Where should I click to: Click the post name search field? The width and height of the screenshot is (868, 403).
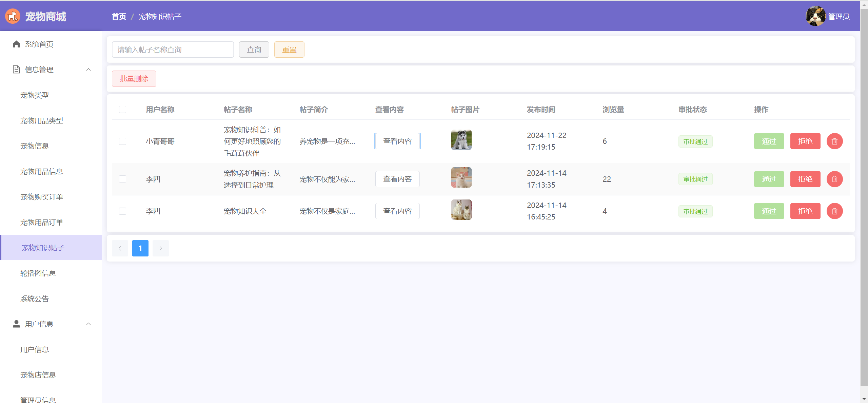point(173,50)
